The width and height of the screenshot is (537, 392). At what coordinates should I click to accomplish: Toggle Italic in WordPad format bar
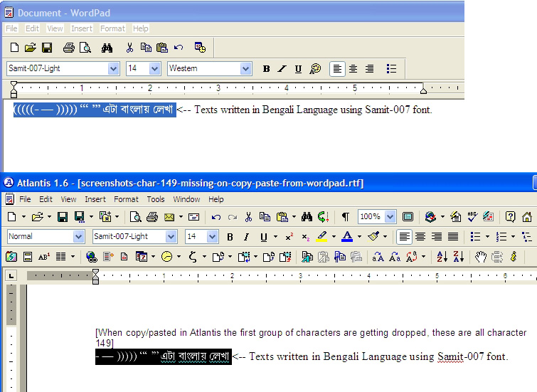pos(282,69)
